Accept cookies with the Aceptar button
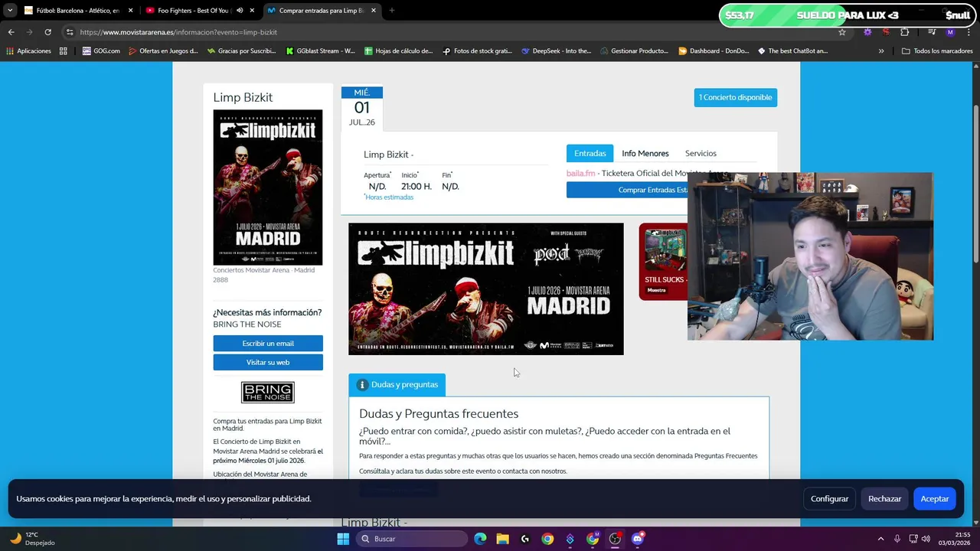This screenshot has height=551, width=980. tap(934, 498)
